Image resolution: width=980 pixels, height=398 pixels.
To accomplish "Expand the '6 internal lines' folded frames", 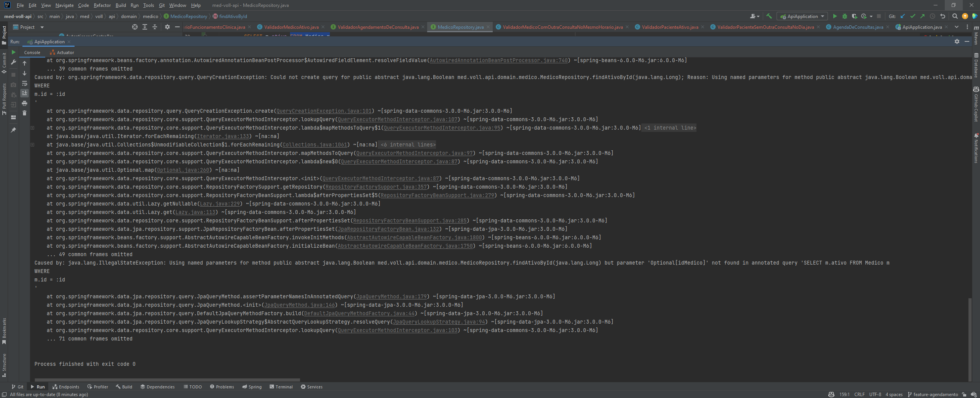I will pyautogui.click(x=408, y=145).
